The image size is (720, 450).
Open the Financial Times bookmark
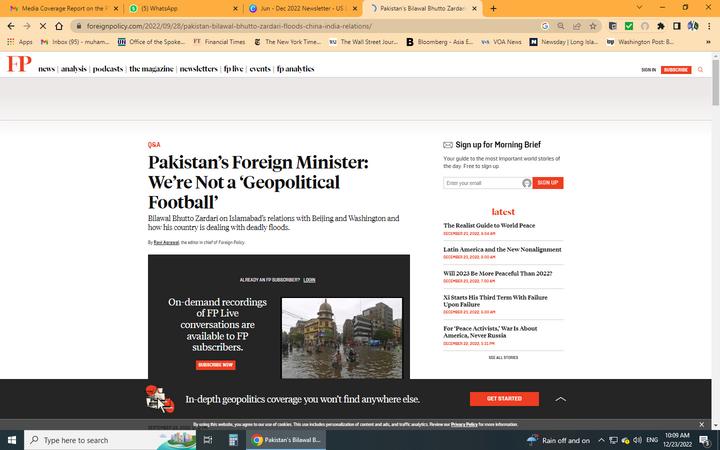(219, 42)
